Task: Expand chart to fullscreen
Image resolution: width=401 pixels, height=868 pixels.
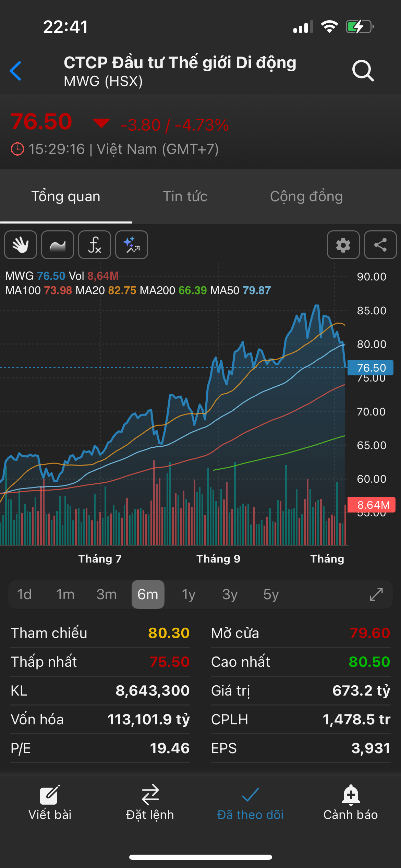Action: pos(376,594)
